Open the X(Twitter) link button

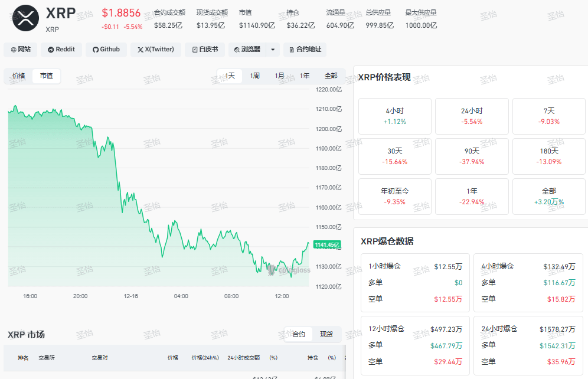click(x=156, y=50)
